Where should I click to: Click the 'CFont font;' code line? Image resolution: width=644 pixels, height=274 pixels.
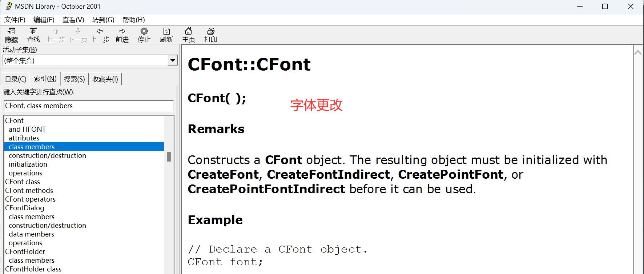pyautogui.click(x=225, y=262)
